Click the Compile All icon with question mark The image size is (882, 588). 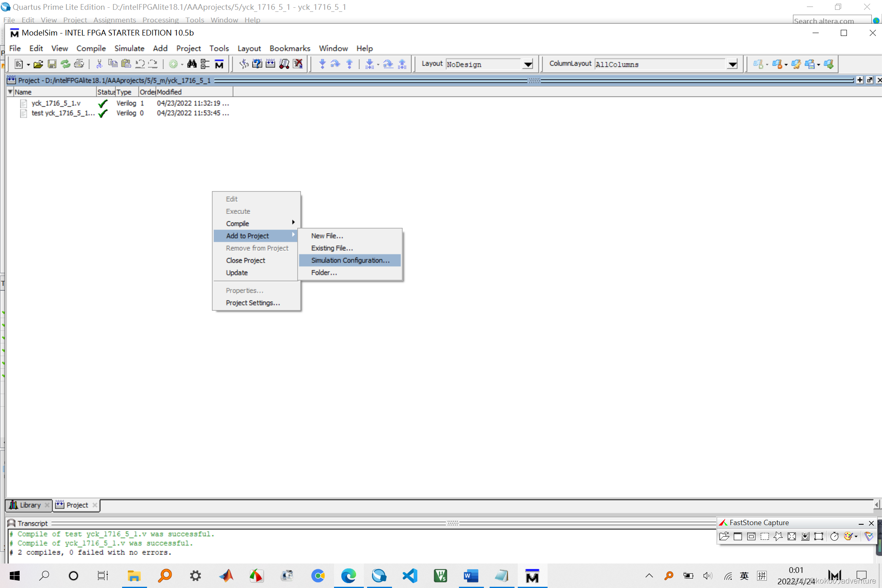point(257,64)
